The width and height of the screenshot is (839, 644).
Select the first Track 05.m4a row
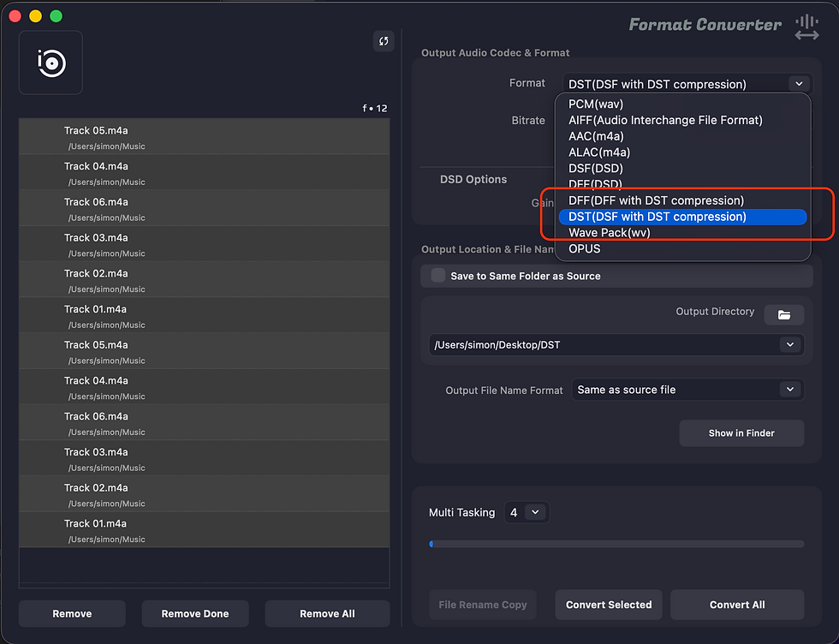[205, 136]
